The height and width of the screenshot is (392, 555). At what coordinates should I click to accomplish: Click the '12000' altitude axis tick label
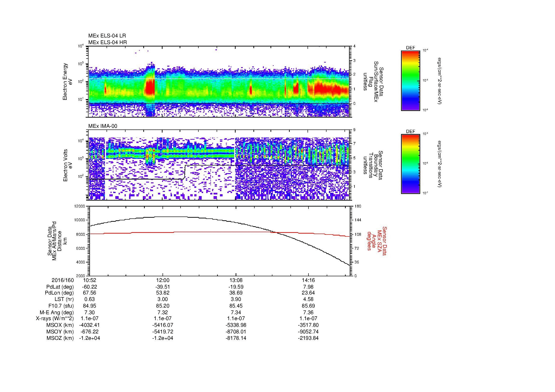point(79,206)
